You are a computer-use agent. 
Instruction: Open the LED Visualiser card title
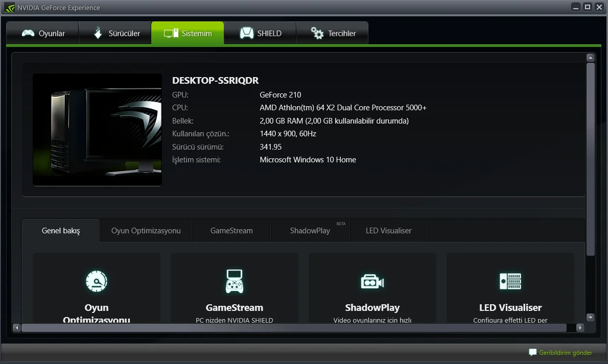point(510,308)
